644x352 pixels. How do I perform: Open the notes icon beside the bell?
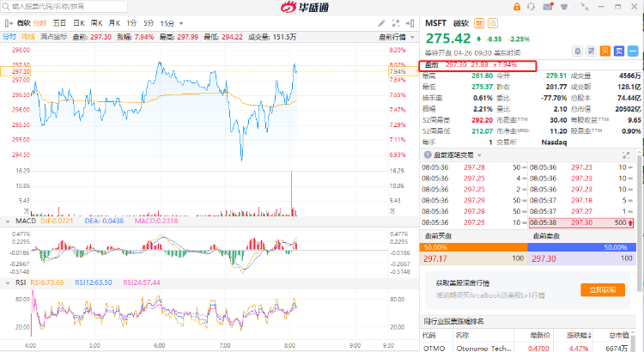tap(591, 52)
